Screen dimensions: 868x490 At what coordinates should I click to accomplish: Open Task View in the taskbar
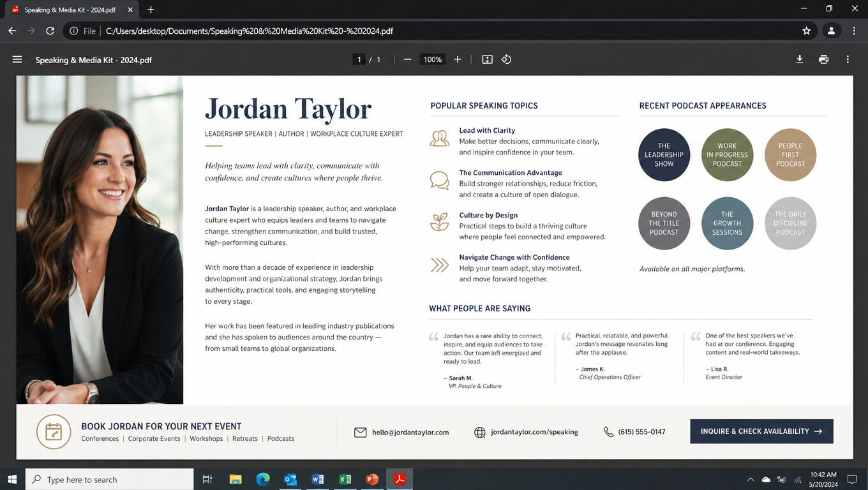(x=207, y=479)
